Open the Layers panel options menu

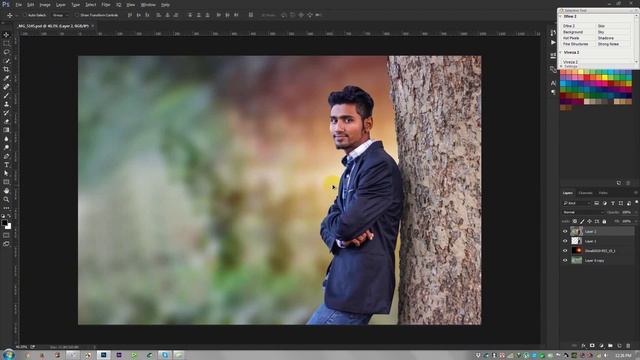tap(636, 193)
